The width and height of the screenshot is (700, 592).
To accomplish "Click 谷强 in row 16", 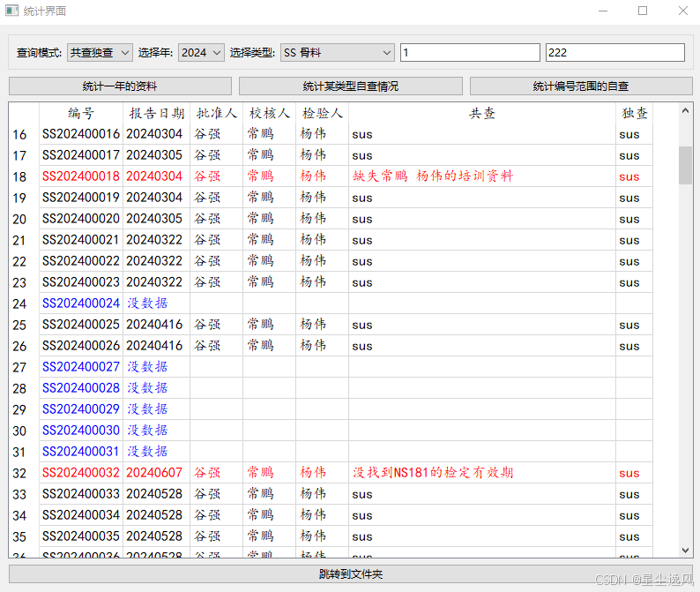I will pyautogui.click(x=217, y=134).
